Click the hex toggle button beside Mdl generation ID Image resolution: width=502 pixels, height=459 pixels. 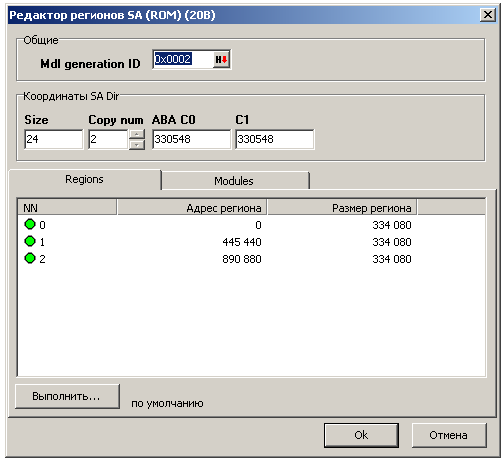coord(221,60)
